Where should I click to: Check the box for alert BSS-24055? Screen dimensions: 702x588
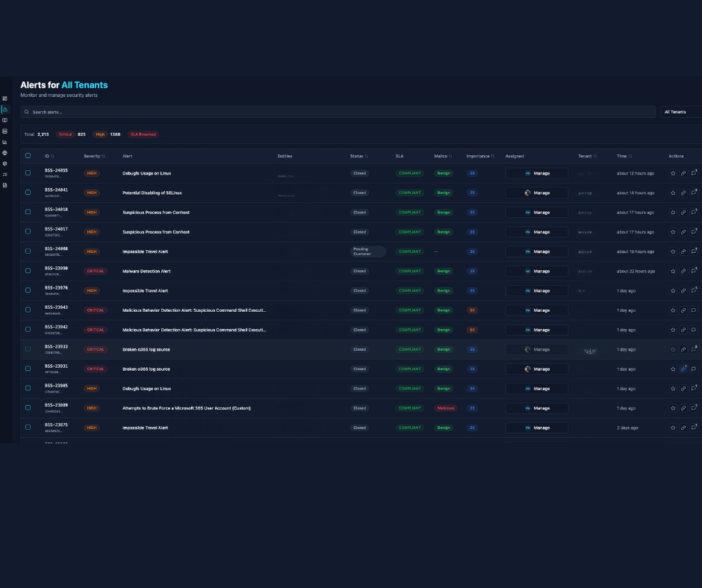point(28,173)
